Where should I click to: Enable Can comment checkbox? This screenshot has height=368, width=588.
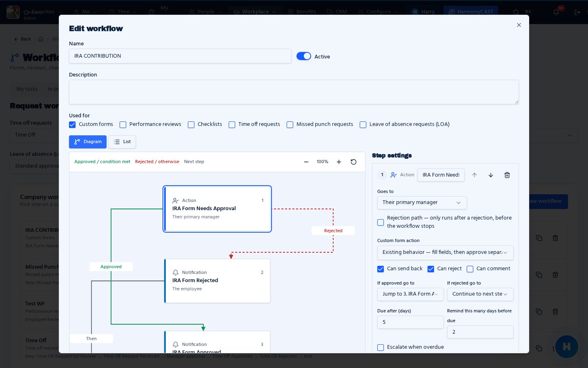click(470, 269)
